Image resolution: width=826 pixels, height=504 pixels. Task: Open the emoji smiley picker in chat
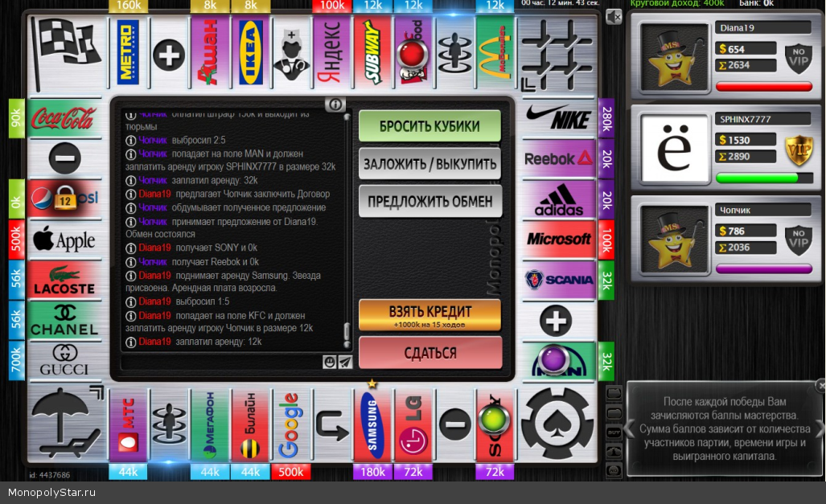(329, 362)
